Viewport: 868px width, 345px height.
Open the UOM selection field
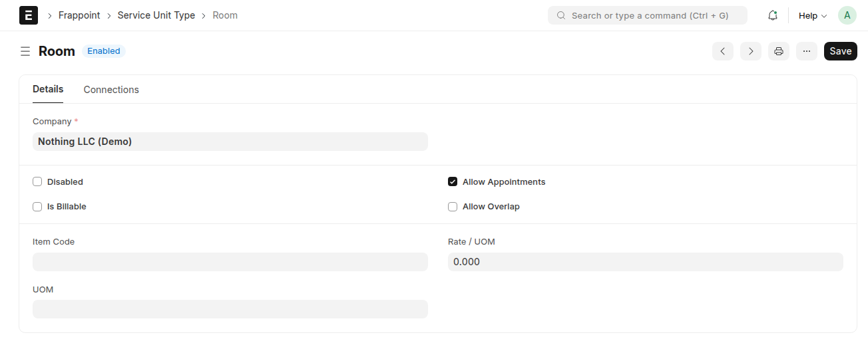[x=230, y=309]
